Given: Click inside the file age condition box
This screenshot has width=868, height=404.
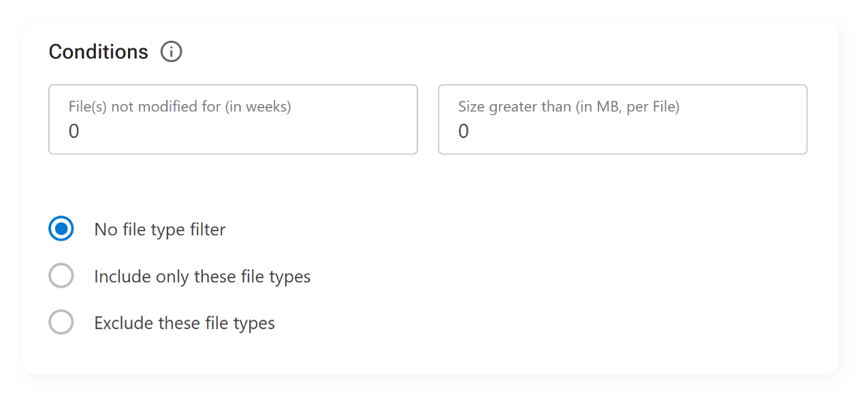Looking at the screenshot, I should click(233, 120).
